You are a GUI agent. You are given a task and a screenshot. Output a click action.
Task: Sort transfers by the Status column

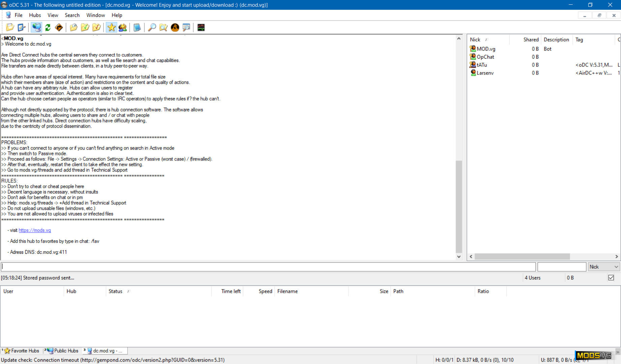[x=115, y=291]
